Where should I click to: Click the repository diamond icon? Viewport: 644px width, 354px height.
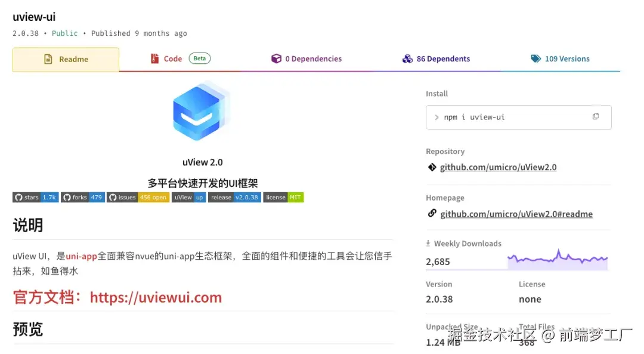[432, 167]
